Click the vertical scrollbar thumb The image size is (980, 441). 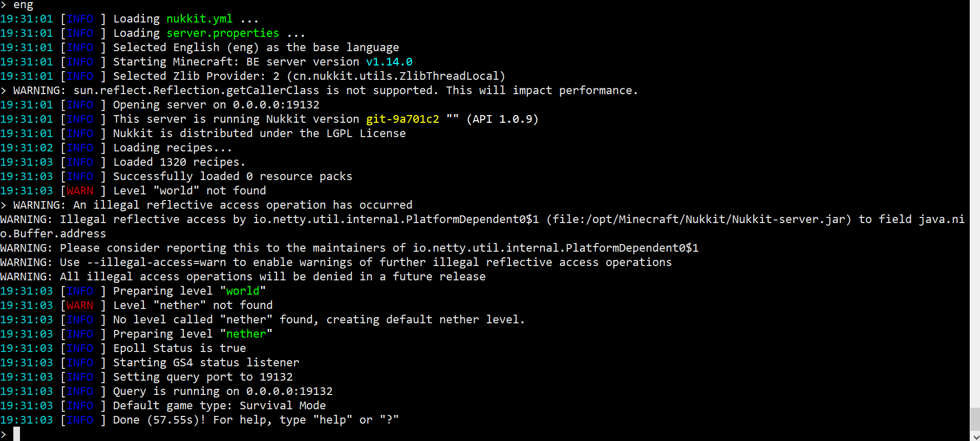[x=975, y=419]
